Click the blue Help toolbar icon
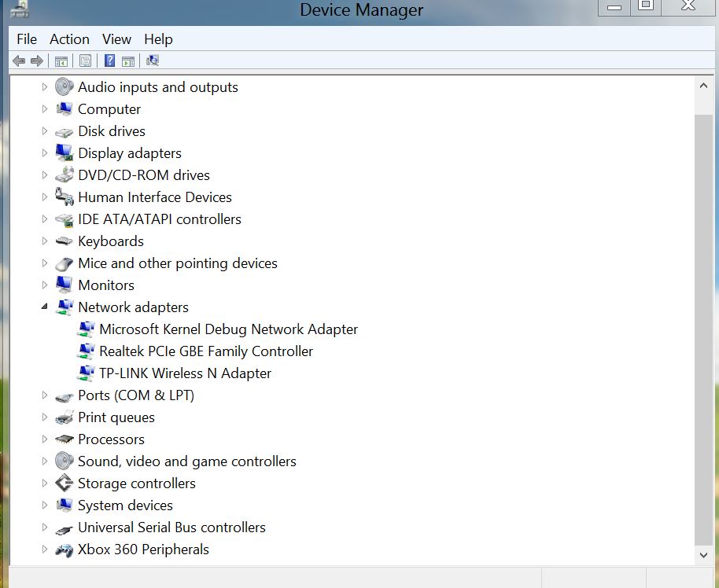 click(x=109, y=61)
